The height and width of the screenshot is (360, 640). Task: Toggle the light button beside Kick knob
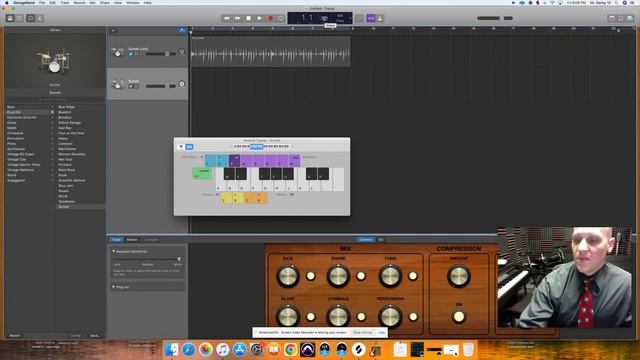tap(311, 276)
